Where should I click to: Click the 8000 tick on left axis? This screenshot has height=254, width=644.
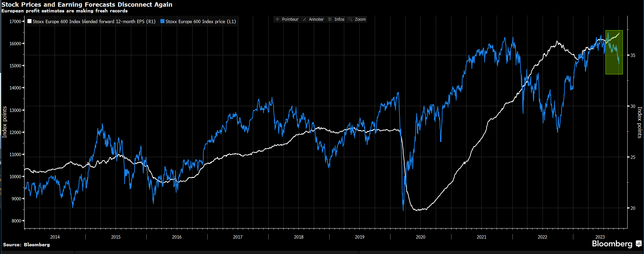[x=16, y=221]
